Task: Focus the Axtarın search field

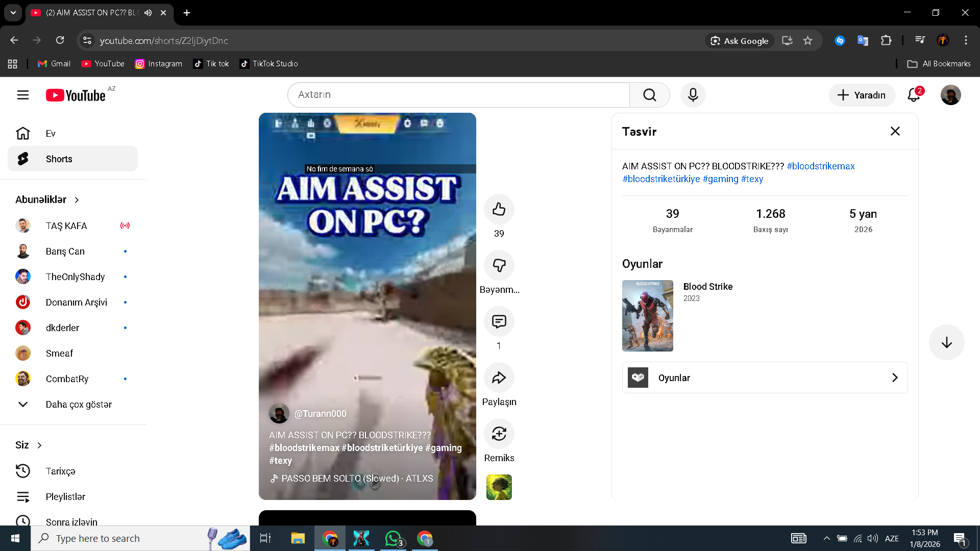Action: pos(458,95)
